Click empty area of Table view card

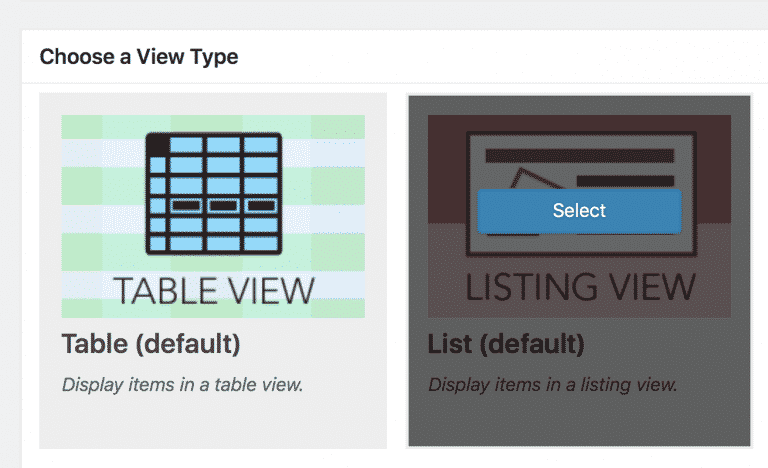pos(213,421)
